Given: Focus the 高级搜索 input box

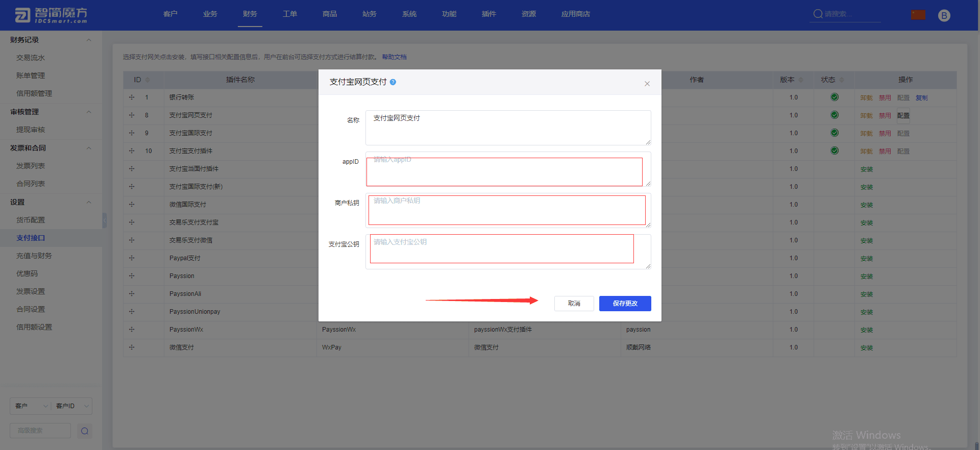Looking at the screenshot, I should pyautogui.click(x=40, y=431).
